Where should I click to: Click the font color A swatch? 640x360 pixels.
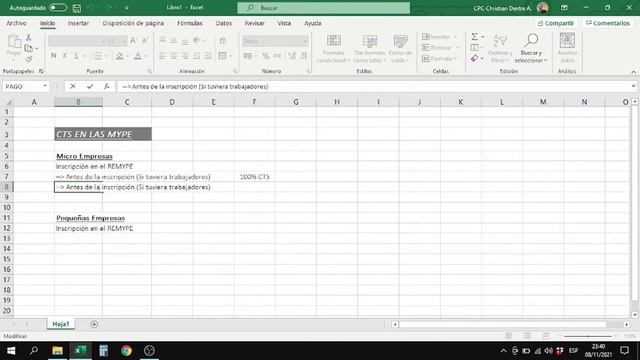(138, 56)
